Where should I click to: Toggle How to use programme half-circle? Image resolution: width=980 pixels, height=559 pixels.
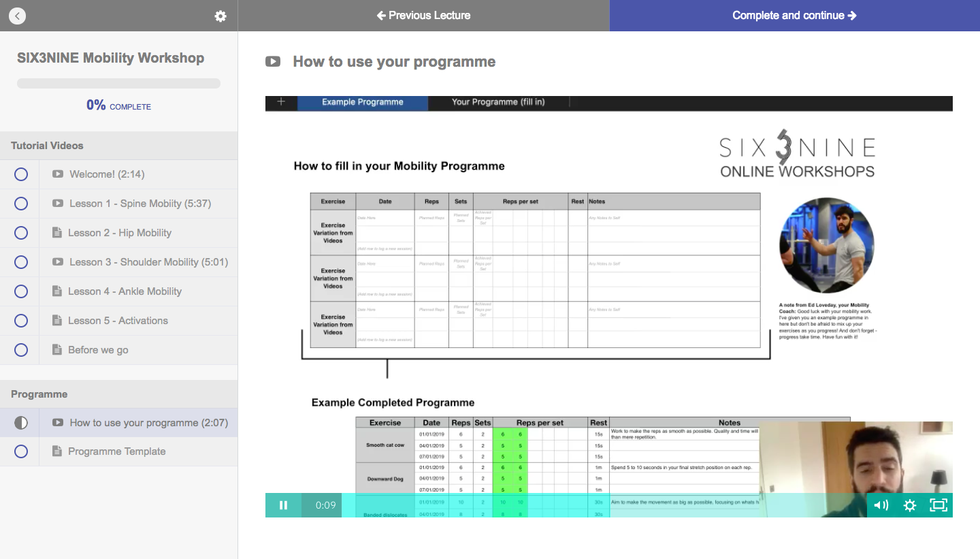21,423
